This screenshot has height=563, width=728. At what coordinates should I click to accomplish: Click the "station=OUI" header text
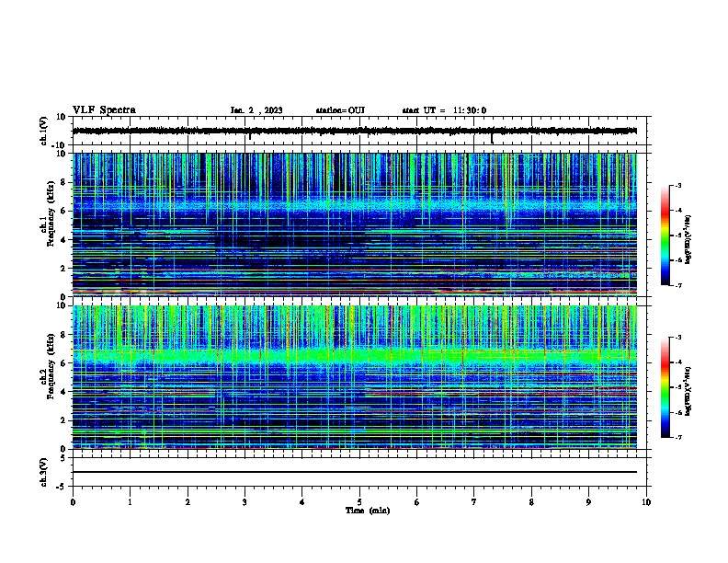340,110
